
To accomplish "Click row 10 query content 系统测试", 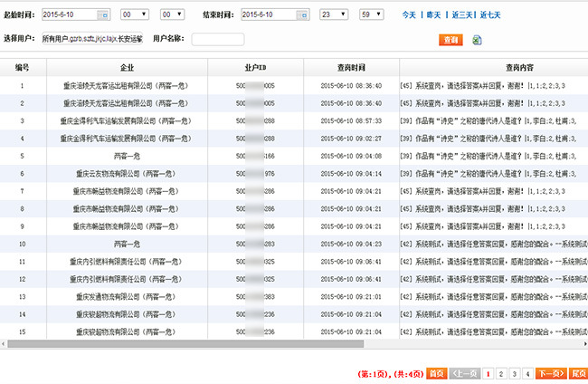I will [x=494, y=244].
